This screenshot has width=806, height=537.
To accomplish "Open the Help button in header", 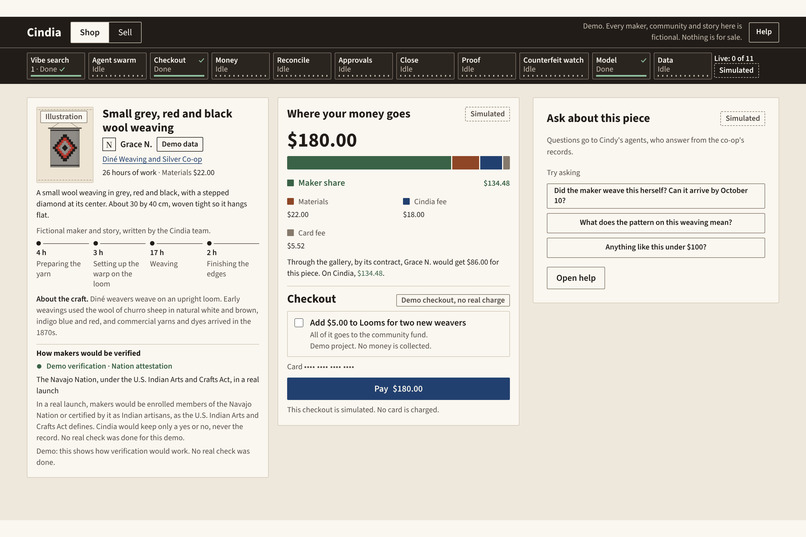I will (763, 32).
